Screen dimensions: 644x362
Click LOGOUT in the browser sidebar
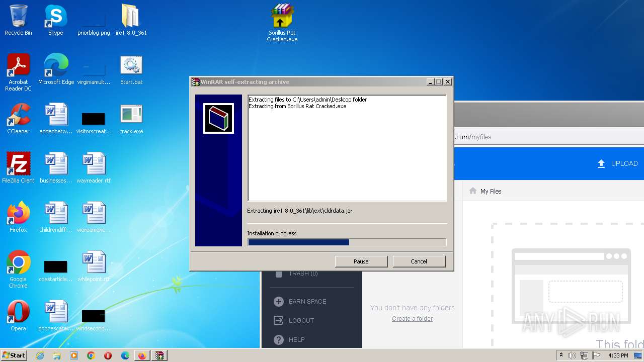[294, 320]
